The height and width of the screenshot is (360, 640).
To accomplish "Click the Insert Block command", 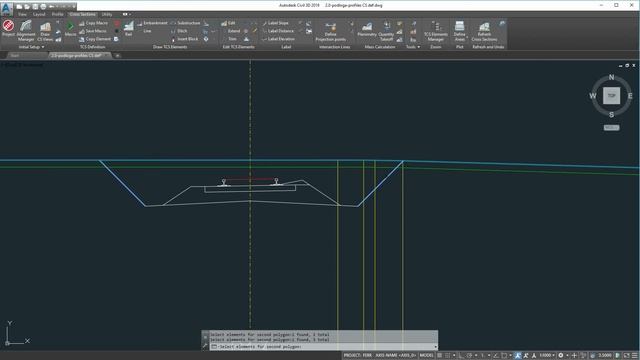I will click(184, 39).
